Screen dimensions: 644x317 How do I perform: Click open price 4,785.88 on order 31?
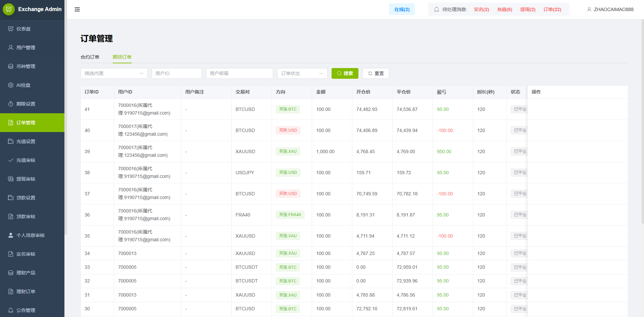(x=365, y=295)
